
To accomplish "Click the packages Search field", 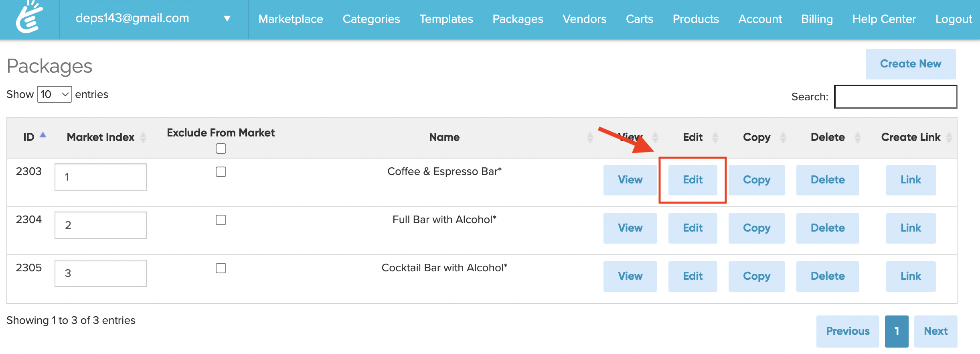I will [x=895, y=97].
